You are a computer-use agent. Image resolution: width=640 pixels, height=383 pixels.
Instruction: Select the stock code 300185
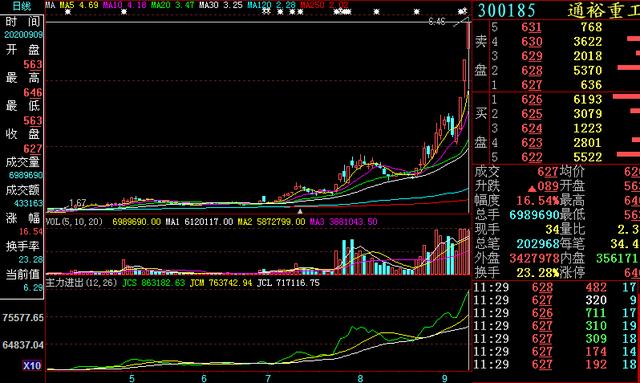tap(507, 10)
